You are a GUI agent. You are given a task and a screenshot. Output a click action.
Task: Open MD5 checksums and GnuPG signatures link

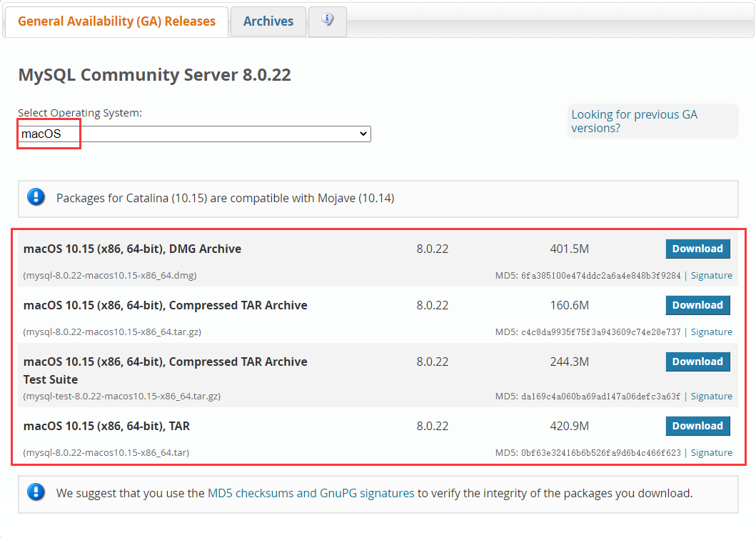pyautogui.click(x=311, y=493)
